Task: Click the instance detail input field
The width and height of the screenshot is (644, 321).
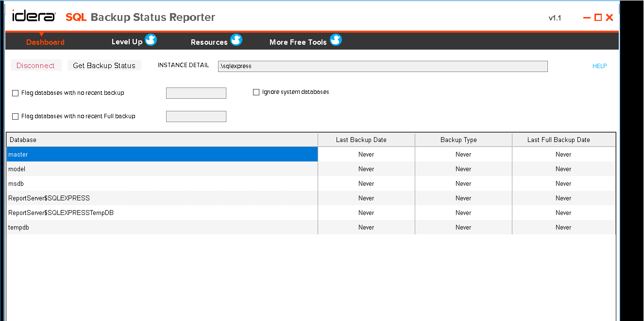Action: tap(383, 66)
